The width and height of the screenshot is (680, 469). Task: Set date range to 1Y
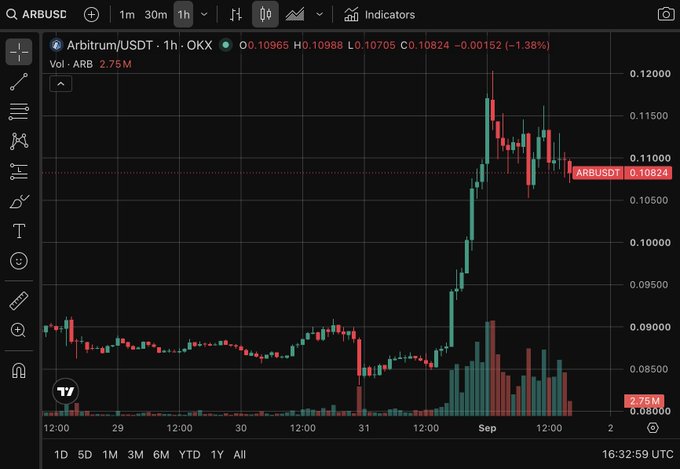[217, 455]
